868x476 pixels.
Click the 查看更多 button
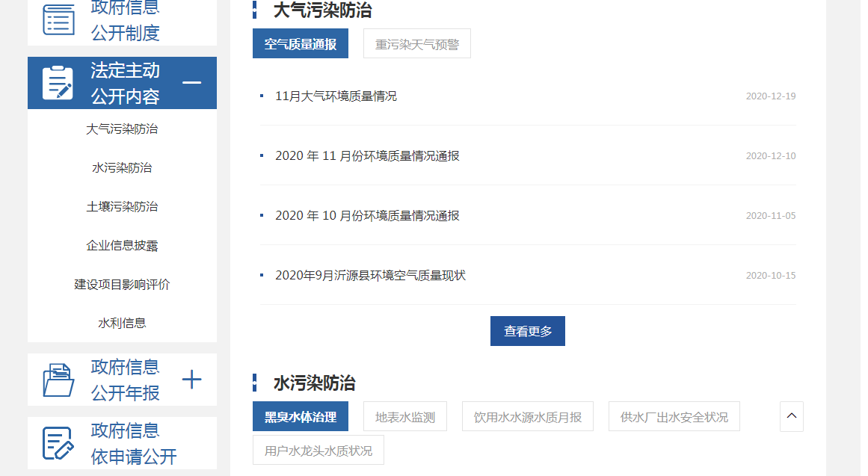click(527, 331)
